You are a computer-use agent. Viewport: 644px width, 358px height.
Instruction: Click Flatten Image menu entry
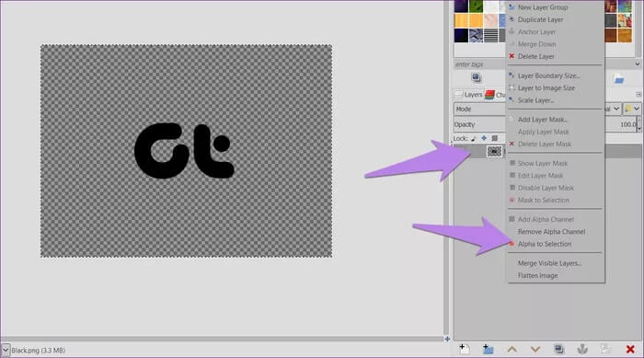point(537,276)
